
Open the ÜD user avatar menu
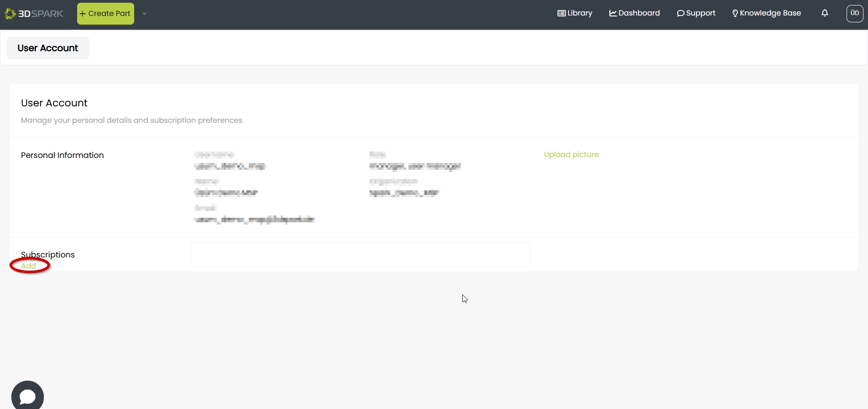(x=855, y=13)
